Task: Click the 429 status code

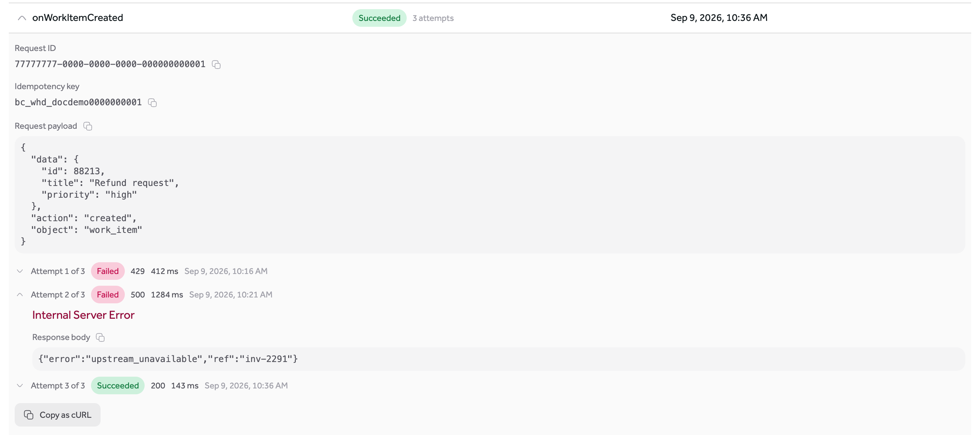Action: tap(138, 271)
